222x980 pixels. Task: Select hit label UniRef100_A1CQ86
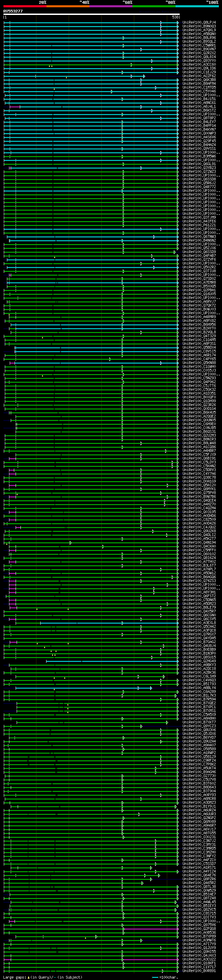[199, 447]
